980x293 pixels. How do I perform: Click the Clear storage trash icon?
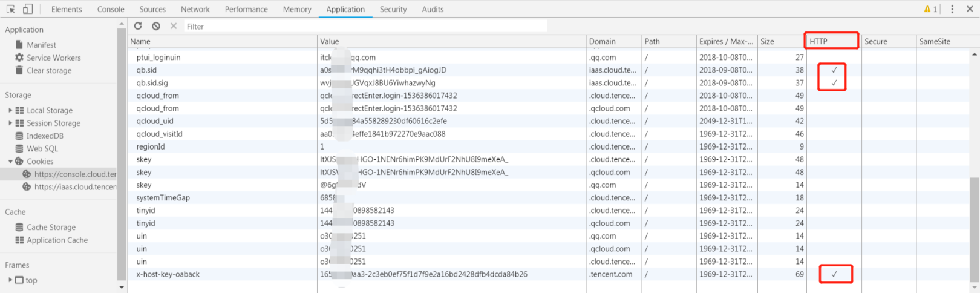coord(19,70)
